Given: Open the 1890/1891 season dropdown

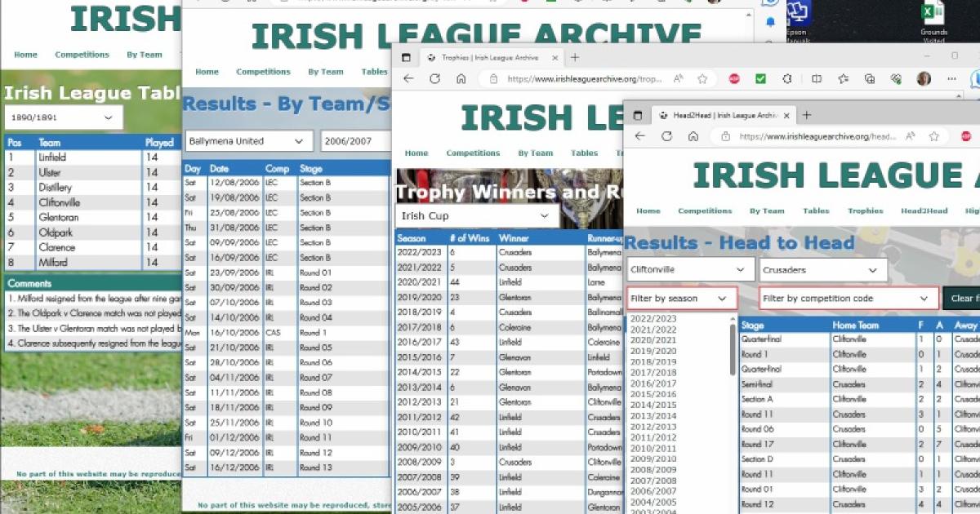Looking at the screenshot, I should [x=63, y=117].
